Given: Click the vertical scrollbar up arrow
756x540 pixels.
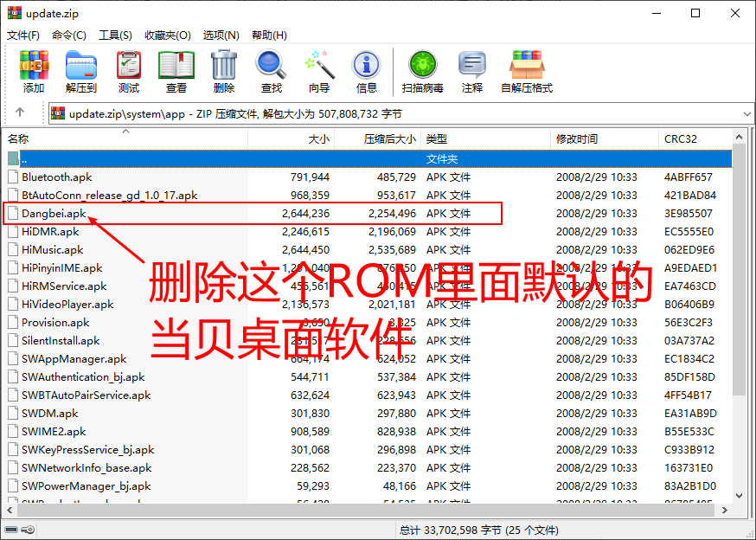Looking at the screenshot, I should point(739,138).
